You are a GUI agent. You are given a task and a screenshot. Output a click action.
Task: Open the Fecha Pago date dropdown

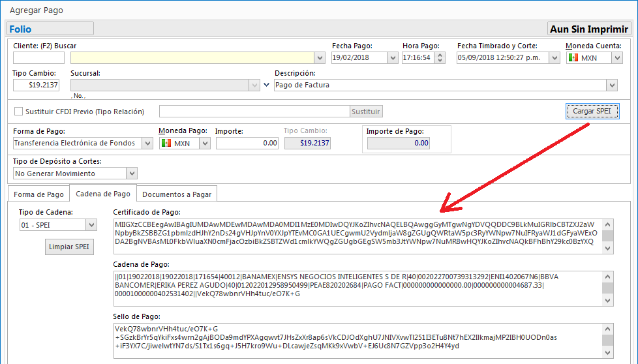tap(392, 58)
